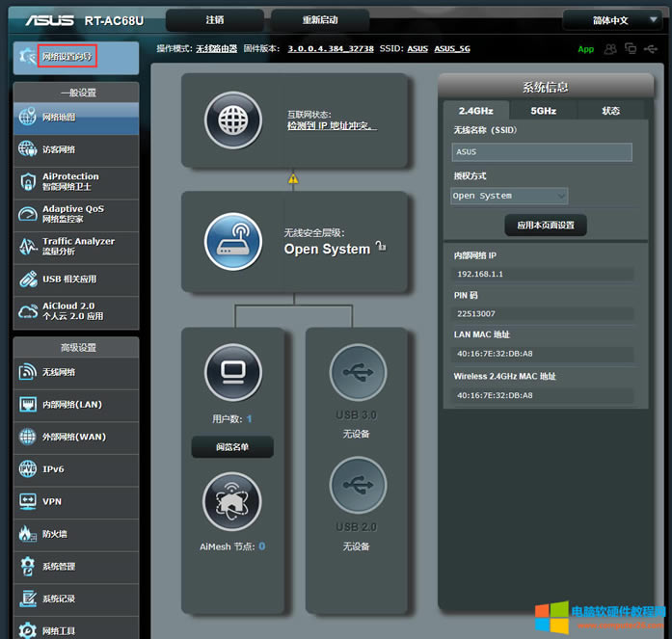Image resolution: width=672 pixels, height=639 pixels.
Task: Click the internet status globe icon
Action: point(233,120)
